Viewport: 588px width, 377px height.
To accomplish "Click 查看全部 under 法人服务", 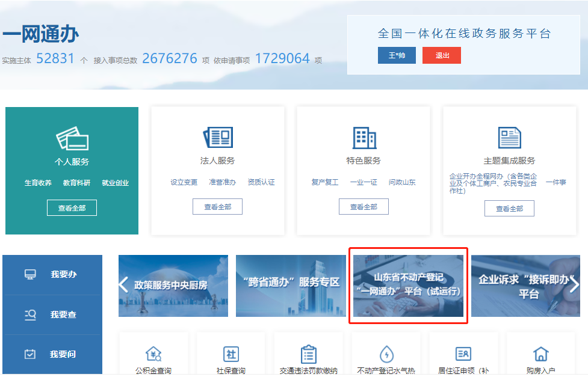I will 217,207.
